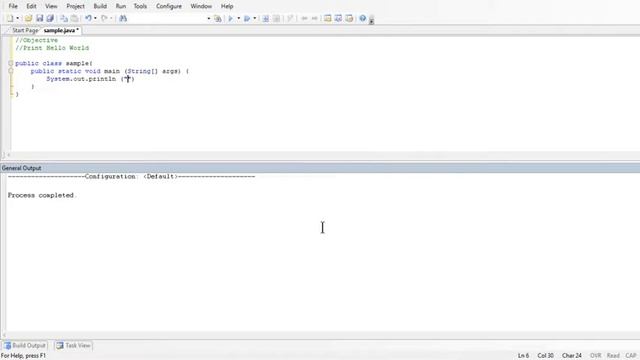Open the Redo history dropdown arrow
The image size is (640, 360).
coord(111,18)
